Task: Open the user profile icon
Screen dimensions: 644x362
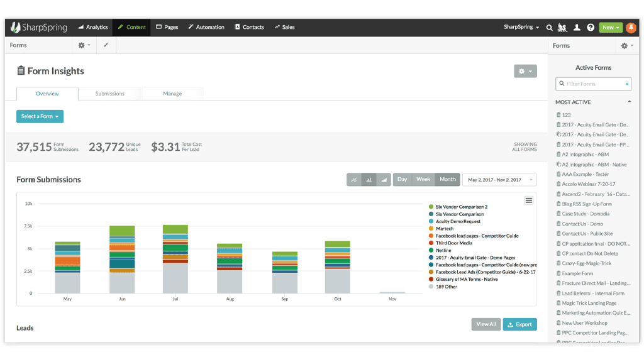Action: (x=577, y=28)
